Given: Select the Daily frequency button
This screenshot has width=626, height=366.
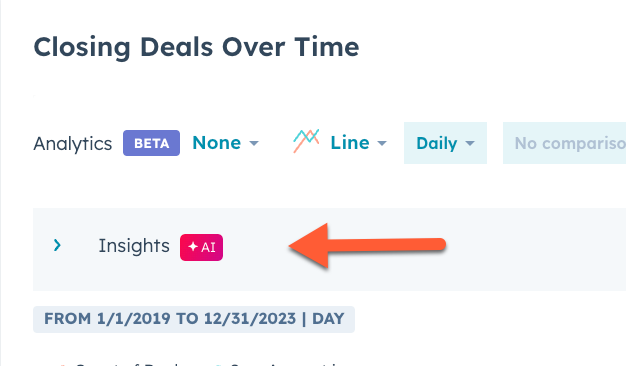Looking at the screenshot, I should [445, 143].
